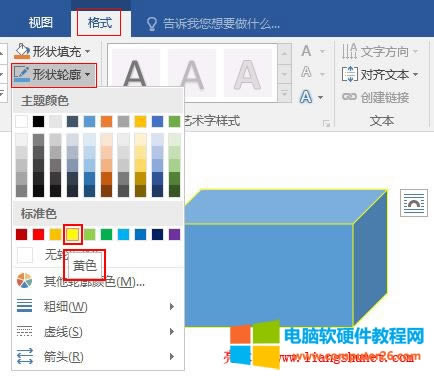Click the Create Link chain icon
Screen dimensions: 434x376
coord(349,97)
